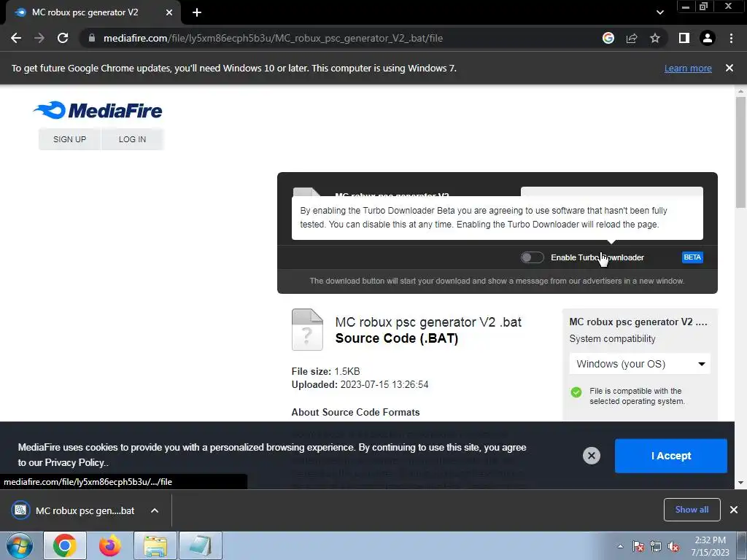Screen dimensions: 747x560
Task: Click the page vertical scrollbar thumb
Action: coord(740,152)
